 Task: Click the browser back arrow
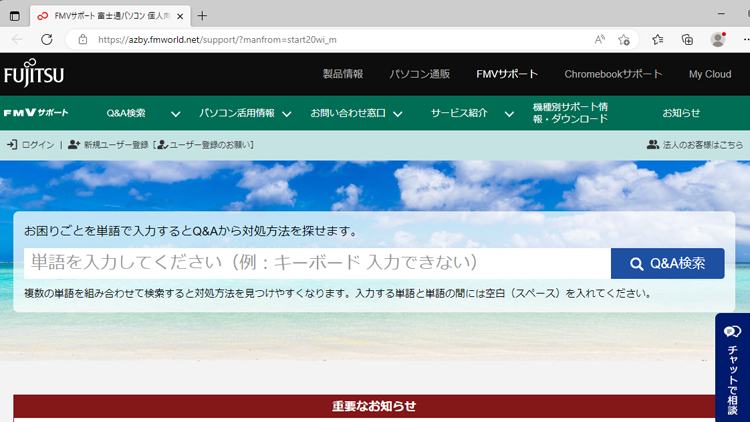coord(18,40)
